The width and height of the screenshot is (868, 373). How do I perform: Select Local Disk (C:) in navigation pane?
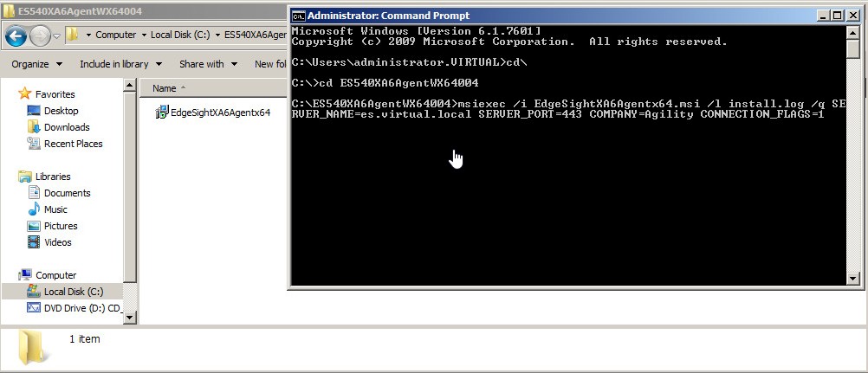pyautogui.click(x=73, y=292)
